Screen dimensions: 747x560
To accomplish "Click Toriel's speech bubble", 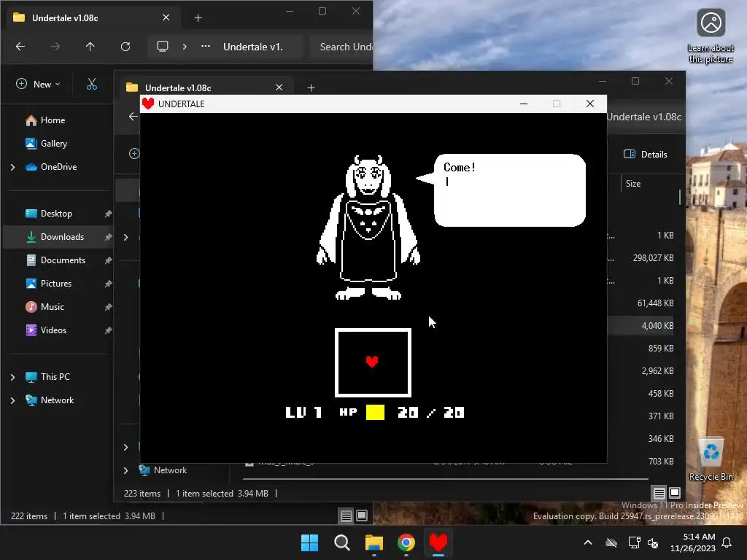I will (x=502, y=190).
